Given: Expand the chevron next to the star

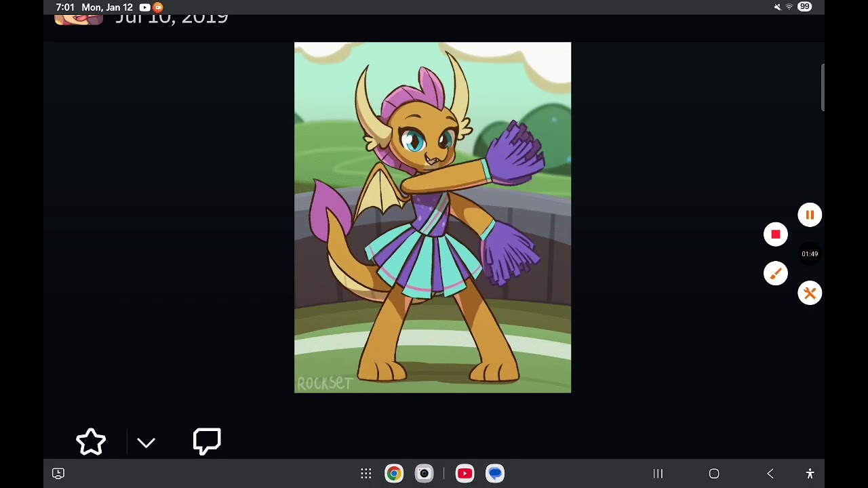Looking at the screenshot, I should click(x=146, y=443).
